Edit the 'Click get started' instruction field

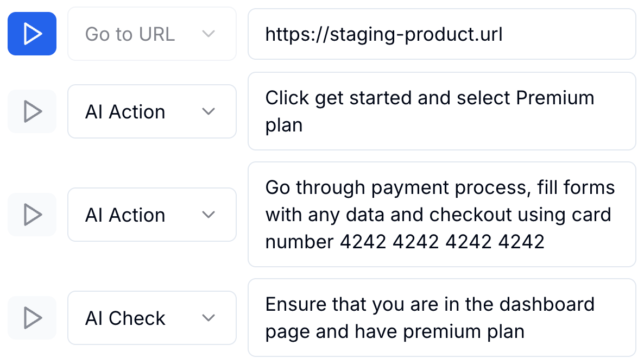point(441,111)
